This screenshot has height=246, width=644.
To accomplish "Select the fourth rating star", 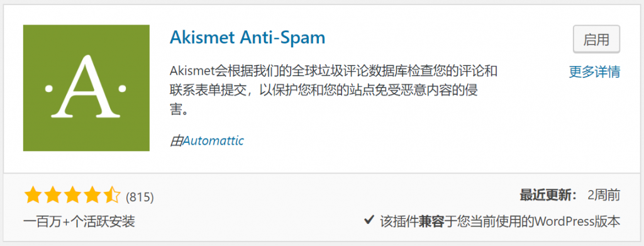I will point(92,196).
